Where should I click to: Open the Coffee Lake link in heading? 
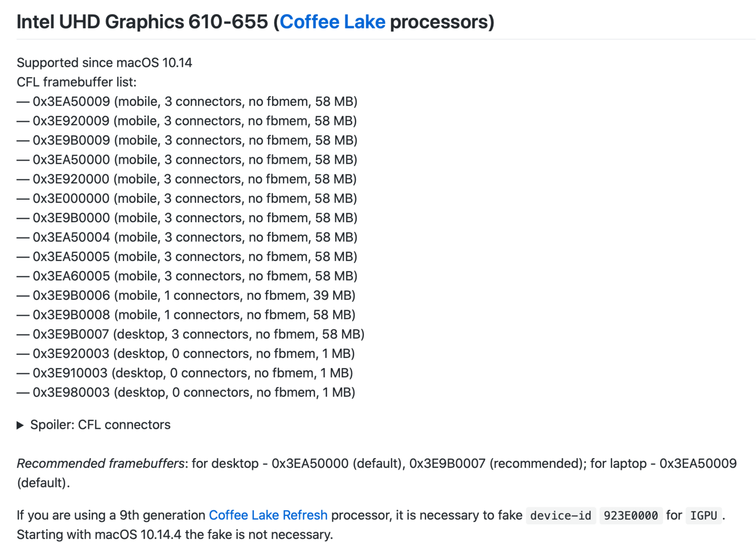click(x=332, y=22)
